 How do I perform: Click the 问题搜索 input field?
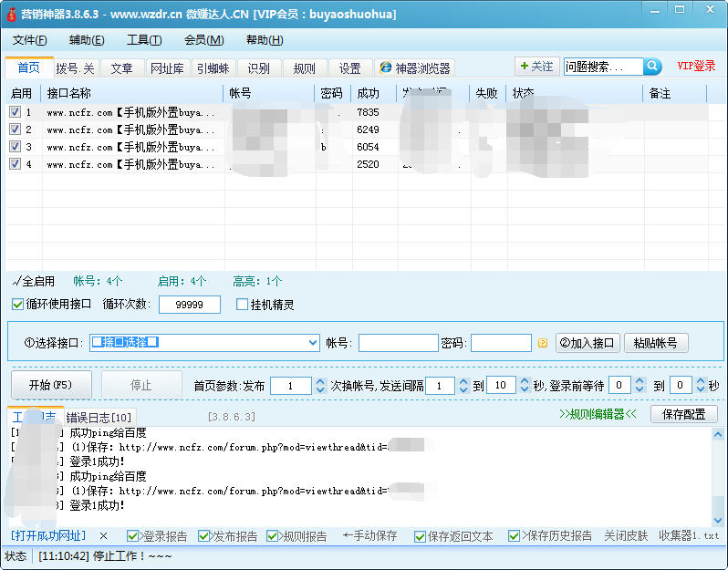tap(604, 67)
